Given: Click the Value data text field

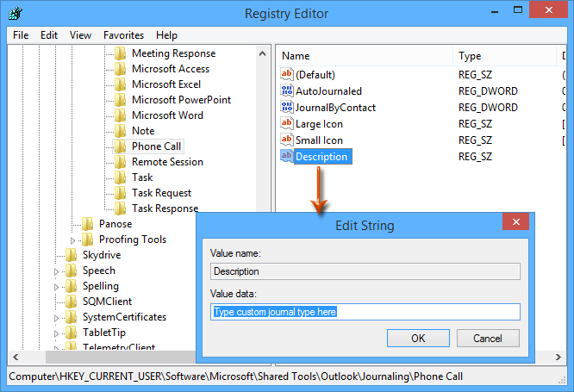Looking at the screenshot, I should 365,312.
